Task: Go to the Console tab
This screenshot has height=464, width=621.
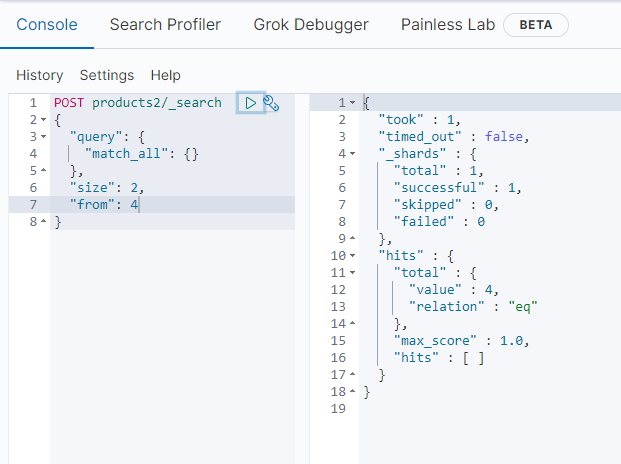Action: tap(47, 24)
